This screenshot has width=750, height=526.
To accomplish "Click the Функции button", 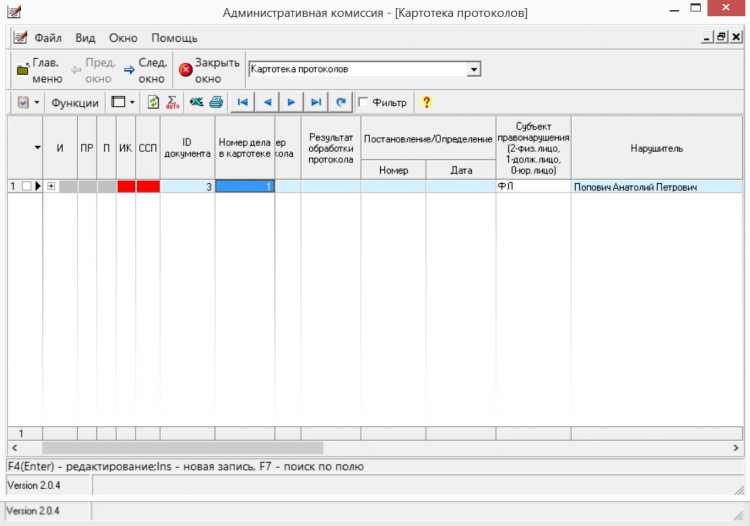I will click(75, 102).
